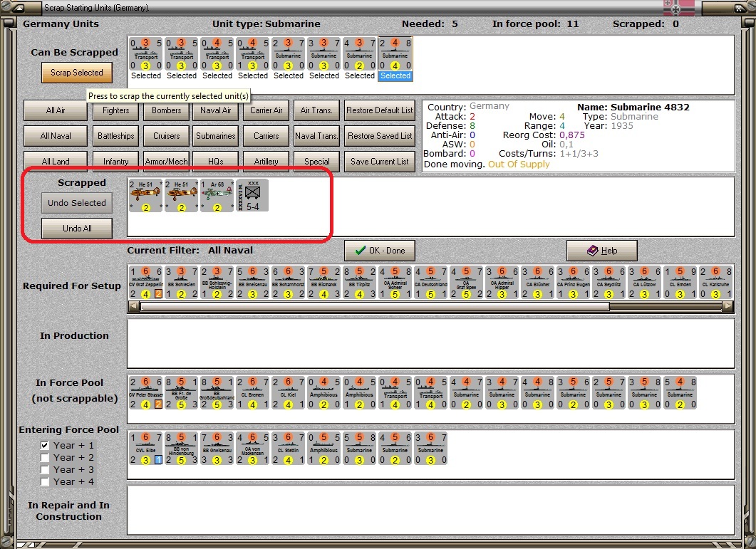The width and height of the screenshot is (756, 549).
Task: Select the CV Peter Strasser counter
Action: click(146, 393)
